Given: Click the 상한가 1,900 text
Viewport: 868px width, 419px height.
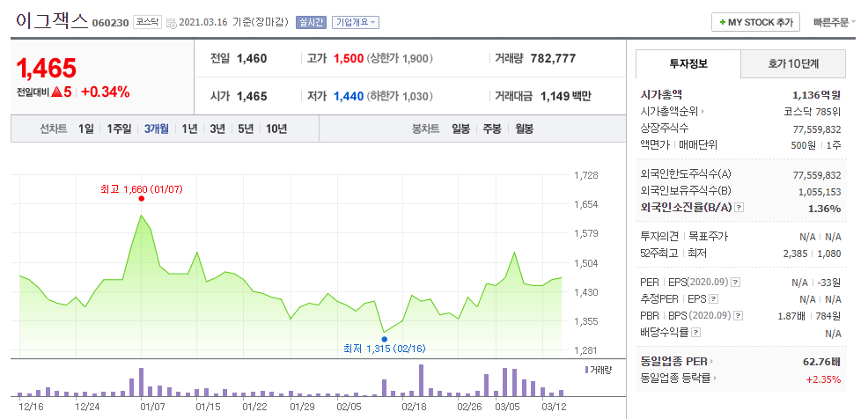Looking at the screenshot, I should tap(400, 58).
